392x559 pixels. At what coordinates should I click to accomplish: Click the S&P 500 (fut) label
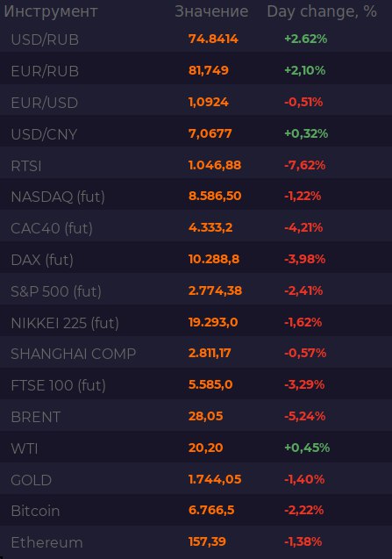point(56,291)
